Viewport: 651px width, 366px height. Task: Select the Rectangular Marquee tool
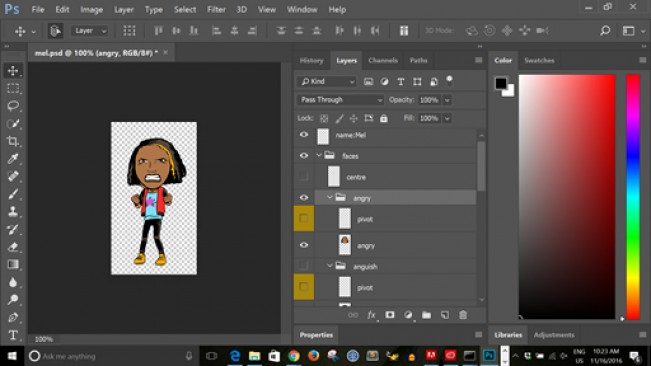click(x=13, y=88)
